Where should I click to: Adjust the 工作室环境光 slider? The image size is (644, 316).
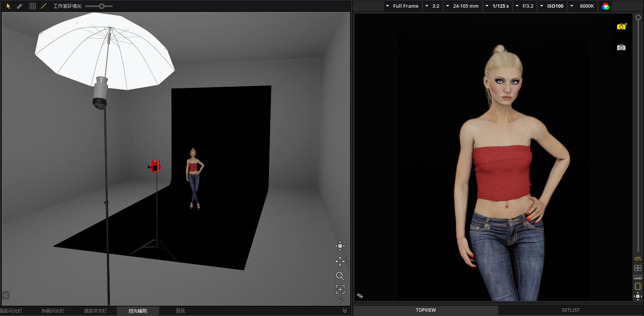click(x=101, y=6)
